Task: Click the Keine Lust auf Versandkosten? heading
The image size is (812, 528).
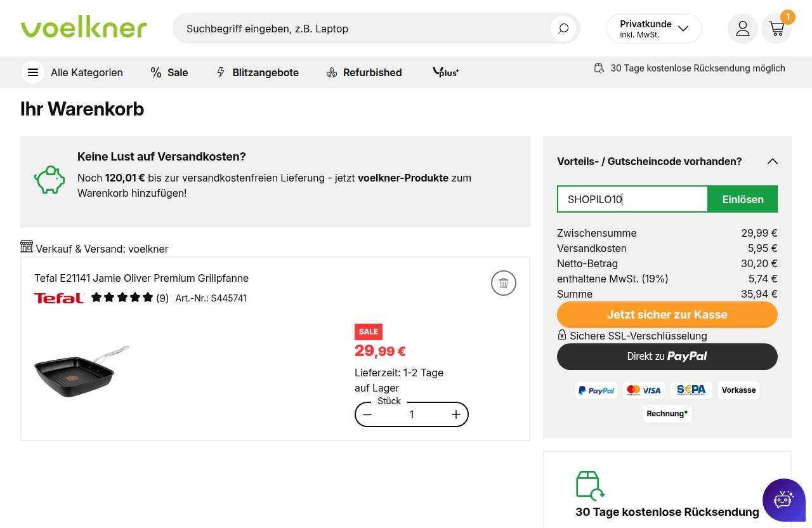Action: point(161,156)
